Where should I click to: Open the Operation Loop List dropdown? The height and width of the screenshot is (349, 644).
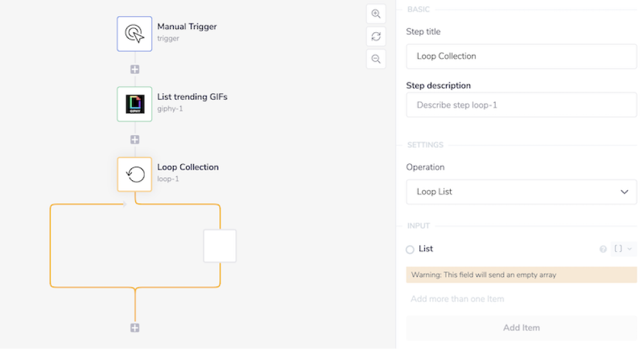(x=521, y=192)
